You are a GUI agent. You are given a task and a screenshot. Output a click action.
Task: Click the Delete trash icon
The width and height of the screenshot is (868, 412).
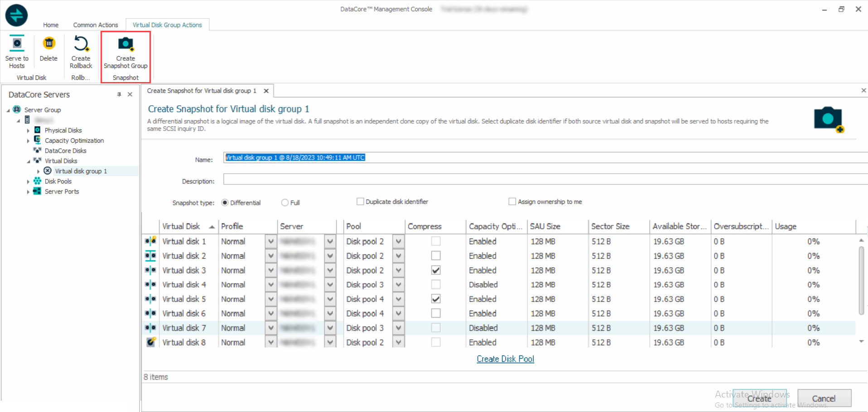click(x=48, y=44)
